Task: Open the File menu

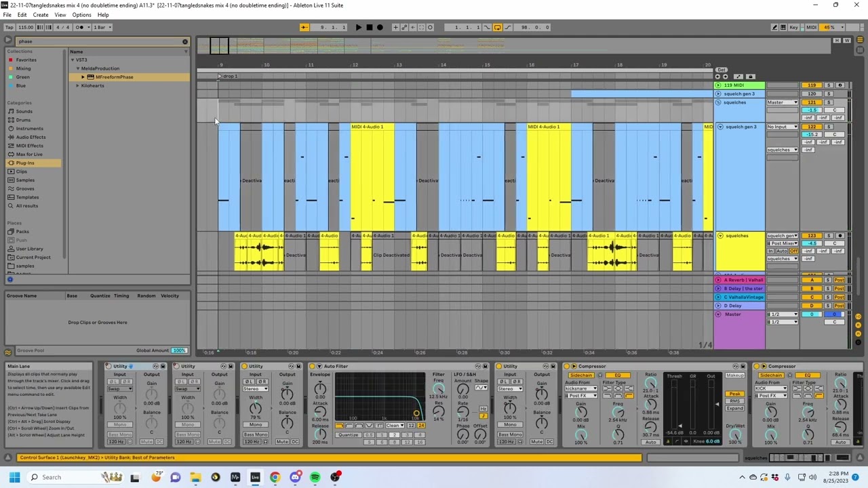Action: 7,15
